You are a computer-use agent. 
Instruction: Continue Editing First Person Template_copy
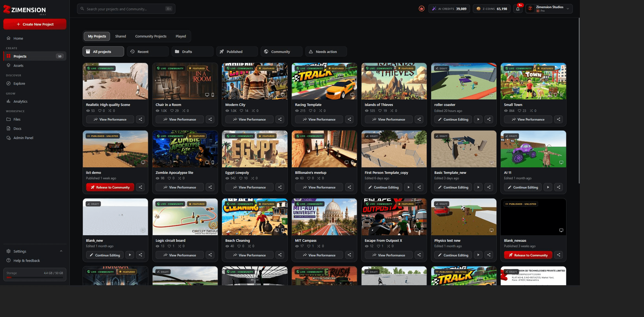pyautogui.click(x=383, y=187)
